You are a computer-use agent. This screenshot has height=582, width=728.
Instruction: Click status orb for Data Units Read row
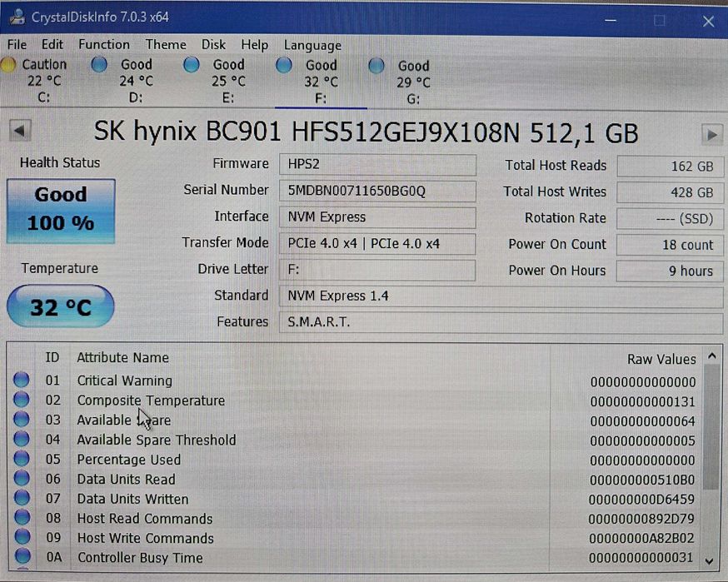22,478
